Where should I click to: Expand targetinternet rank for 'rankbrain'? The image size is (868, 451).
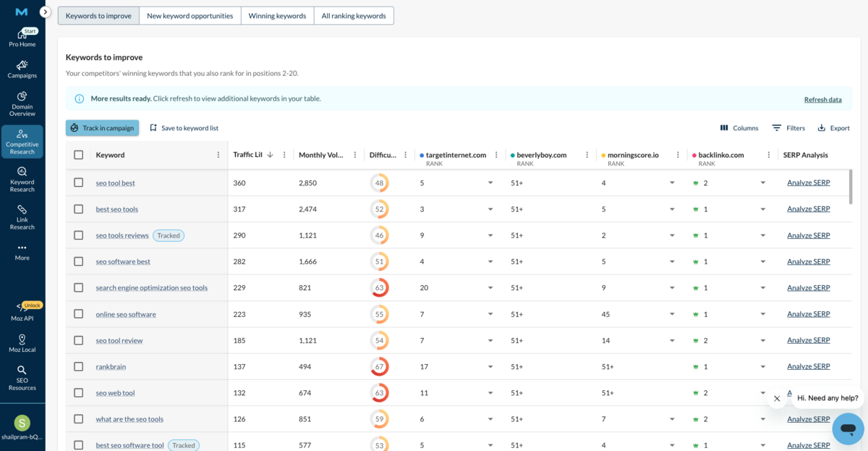(490, 366)
